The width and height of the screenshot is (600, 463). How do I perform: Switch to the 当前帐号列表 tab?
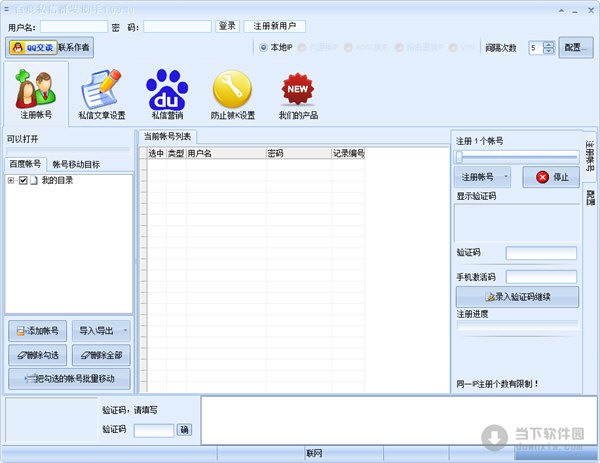pyautogui.click(x=167, y=137)
